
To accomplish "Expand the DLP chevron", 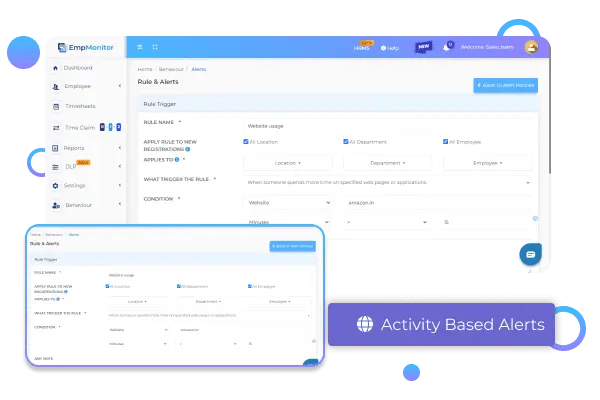I will tap(120, 166).
